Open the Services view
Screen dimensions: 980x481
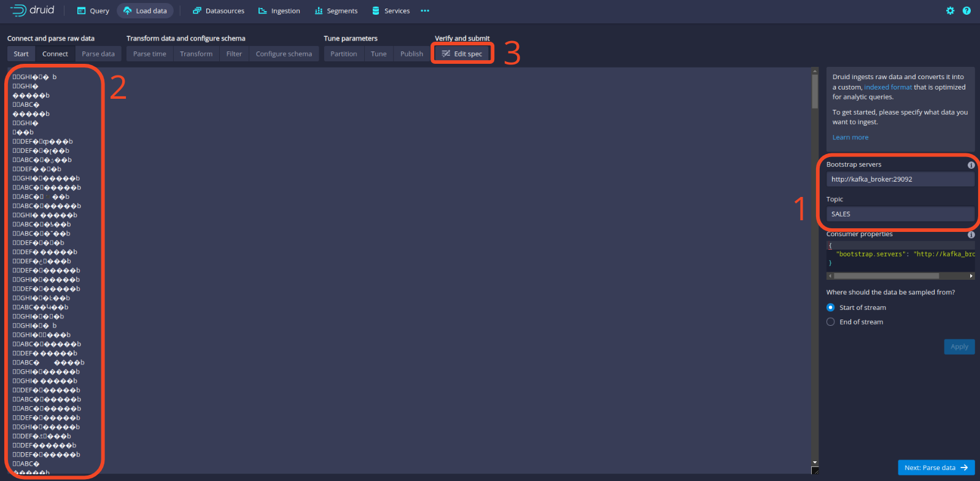tap(391, 11)
